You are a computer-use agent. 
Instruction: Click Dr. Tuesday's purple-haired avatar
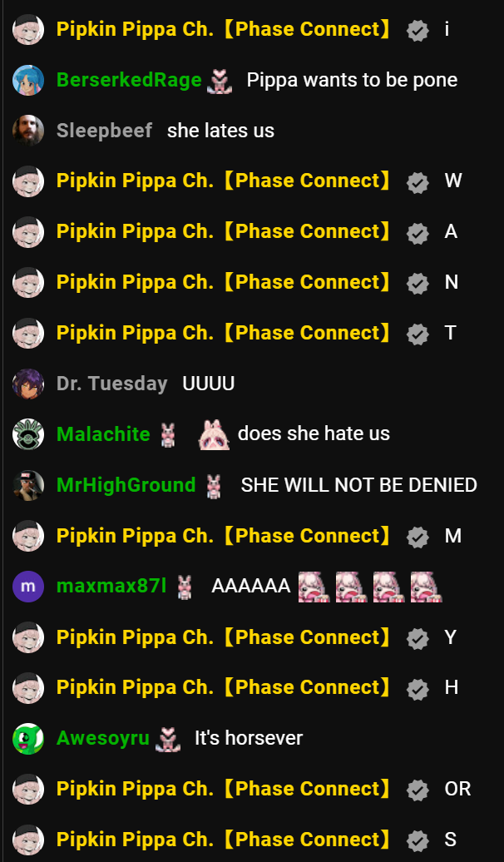28,384
